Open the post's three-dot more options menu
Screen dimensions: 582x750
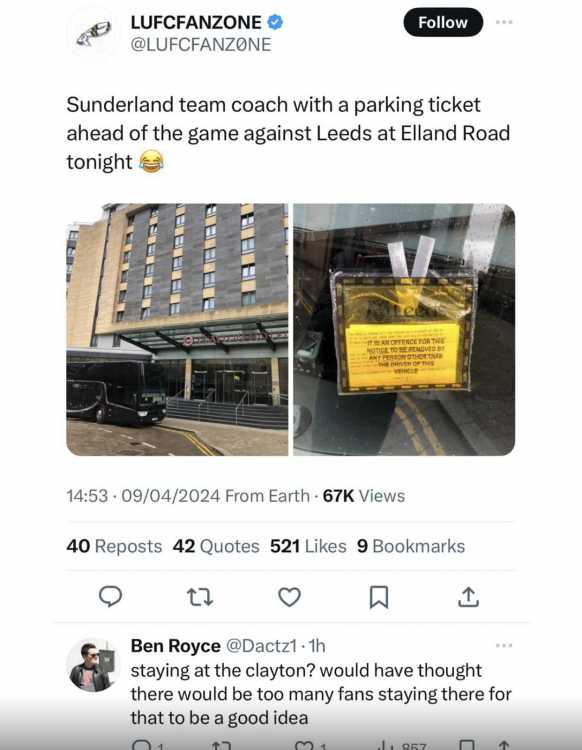click(504, 22)
